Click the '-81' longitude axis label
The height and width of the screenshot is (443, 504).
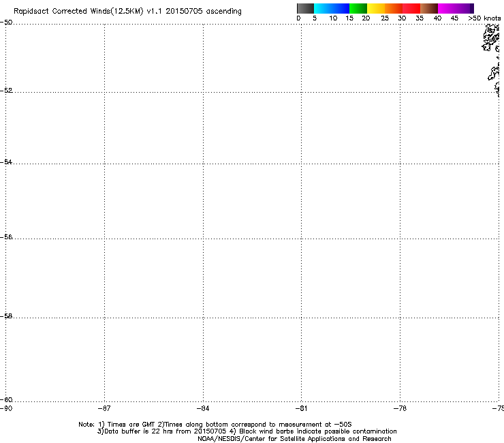point(301,408)
